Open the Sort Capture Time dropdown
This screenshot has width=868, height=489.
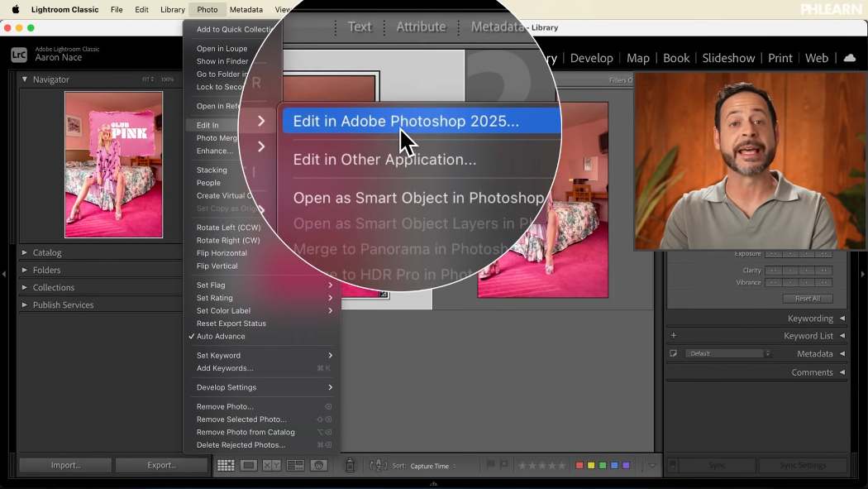pyautogui.click(x=433, y=466)
